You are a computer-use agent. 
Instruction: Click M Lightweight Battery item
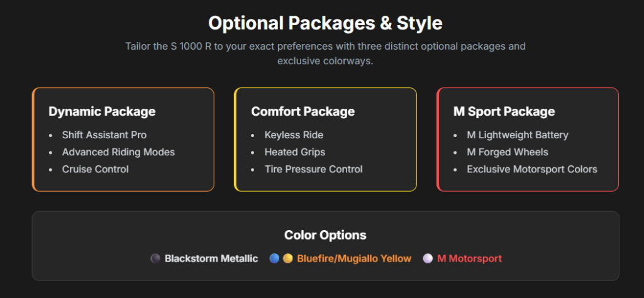click(517, 135)
